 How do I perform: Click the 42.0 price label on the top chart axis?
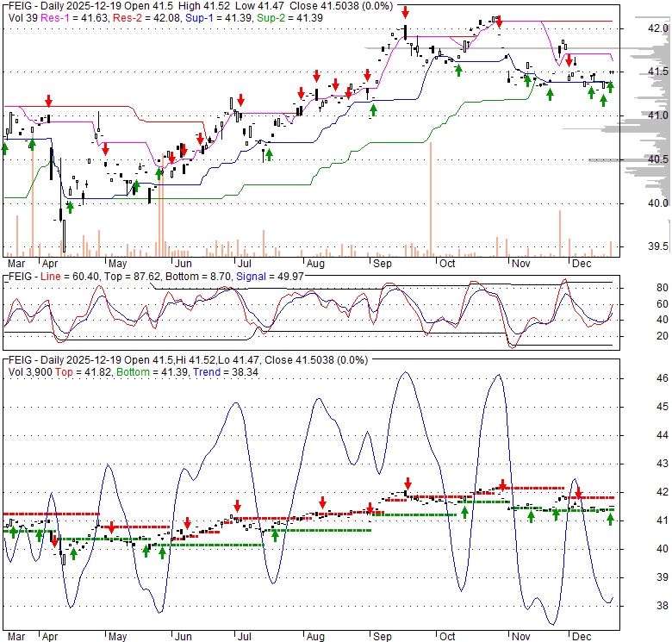(658, 28)
